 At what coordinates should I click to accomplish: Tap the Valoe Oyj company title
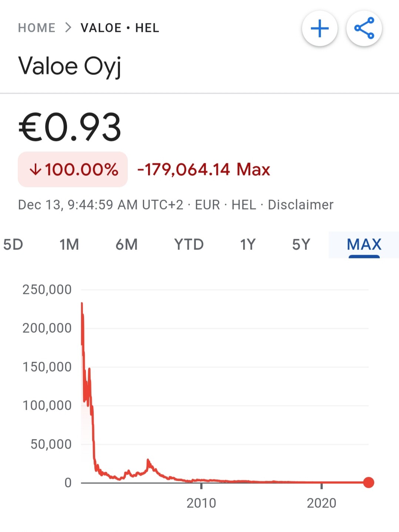pos(70,66)
